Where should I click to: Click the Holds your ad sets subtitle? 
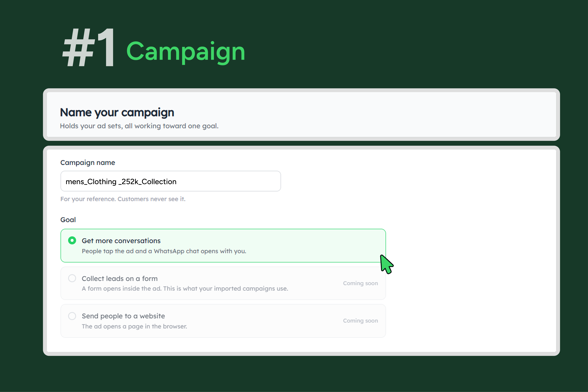pyautogui.click(x=139, y=126)
